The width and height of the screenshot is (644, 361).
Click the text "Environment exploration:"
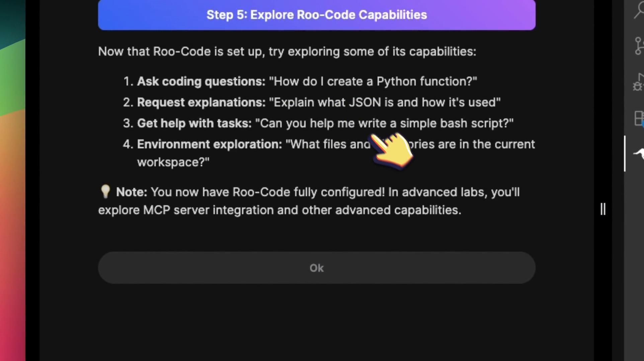(x=210, y=144)
